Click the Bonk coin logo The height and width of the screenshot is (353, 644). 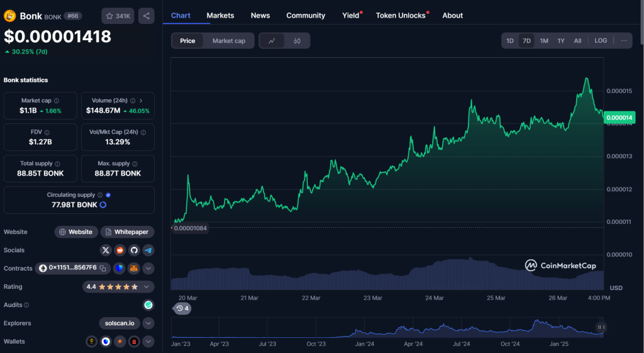[x=10, y=16]
